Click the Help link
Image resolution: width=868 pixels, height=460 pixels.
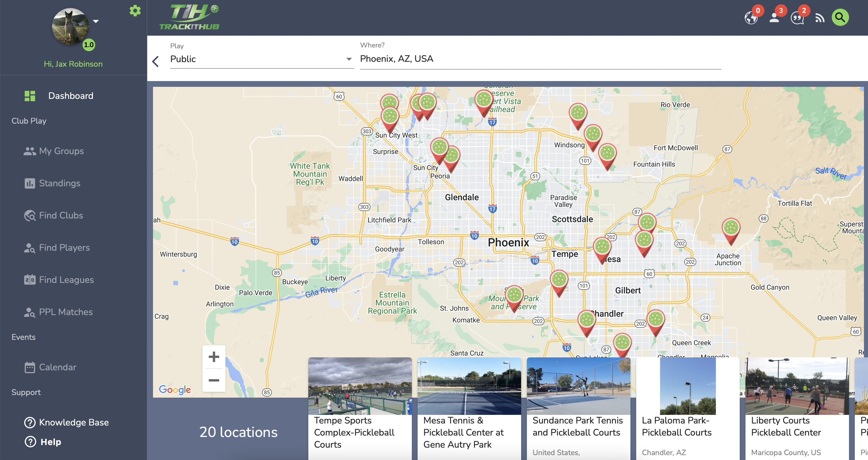51,442
